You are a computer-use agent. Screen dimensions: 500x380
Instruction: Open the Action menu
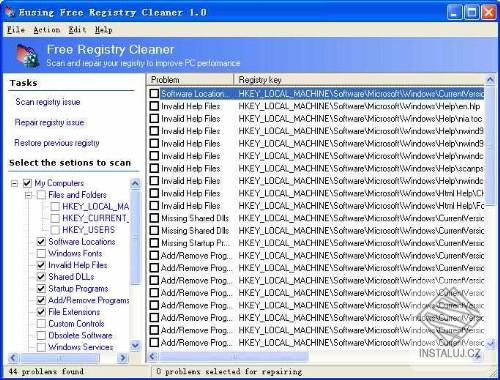point(47,30)
